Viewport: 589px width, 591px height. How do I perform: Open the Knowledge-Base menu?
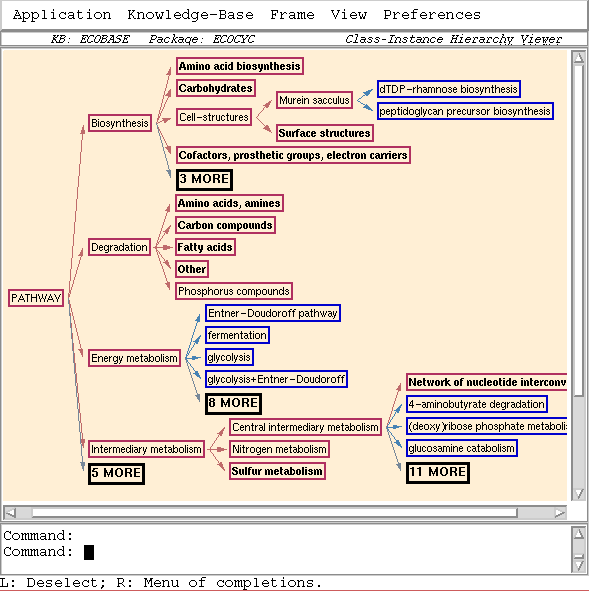pyautogui.click(x=190, y=15)
